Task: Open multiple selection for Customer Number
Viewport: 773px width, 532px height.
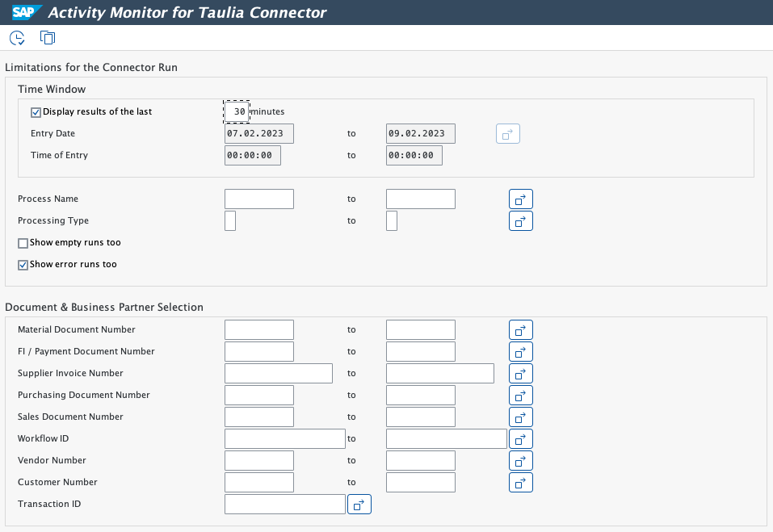Action: coord(521,482)
